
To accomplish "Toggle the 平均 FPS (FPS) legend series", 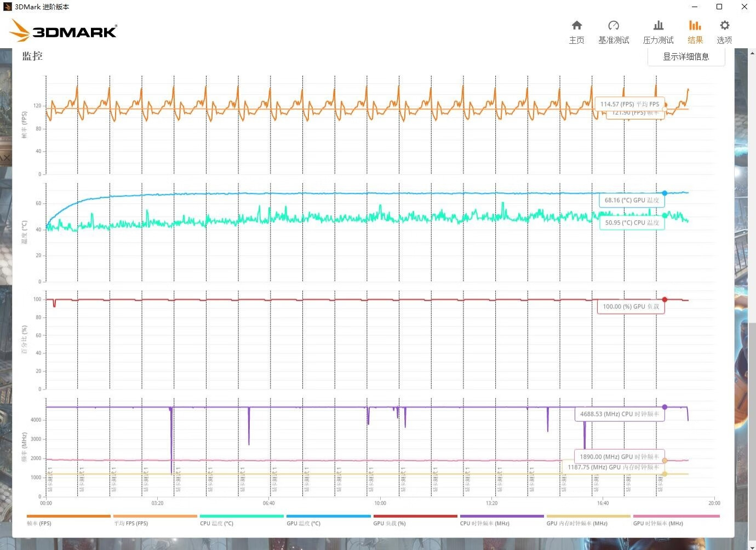I will point(154,520).
